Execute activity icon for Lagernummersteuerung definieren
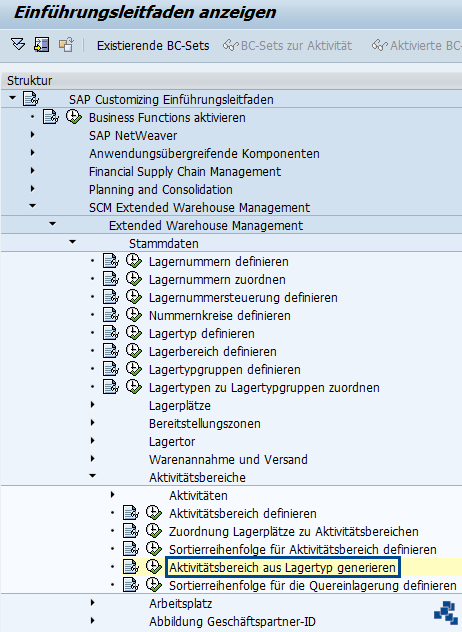Image resolution: width=462 pixels, height=632 pixels. [x=134, y=297]
